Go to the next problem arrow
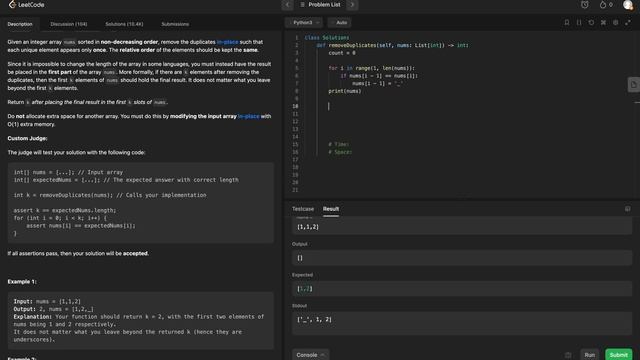This screenshot has width=640, height=360. coord(352,5)
